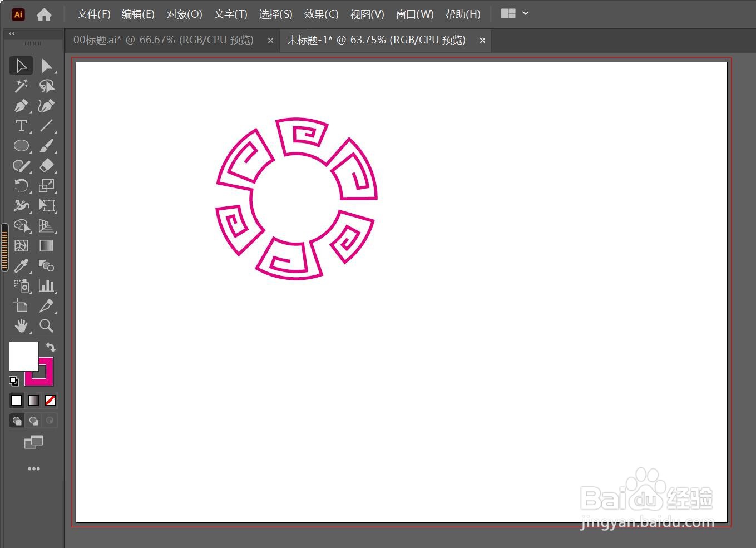Open the workspace switcher dropdown
This screenshot has width=756, height=548.
tap(515, 13)
